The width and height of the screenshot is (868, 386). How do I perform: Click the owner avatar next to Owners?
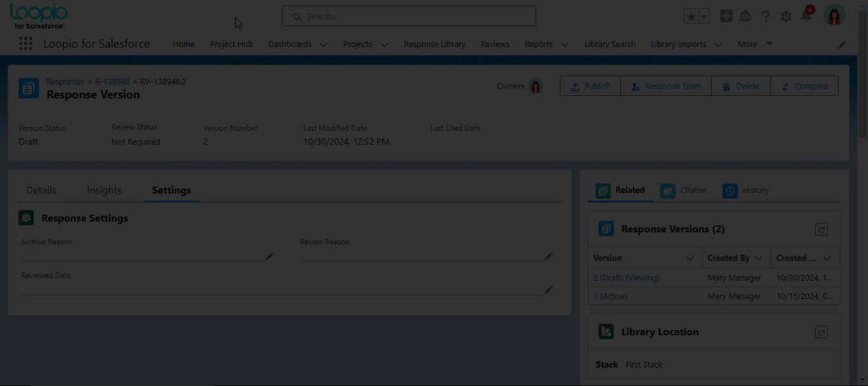pyautogui.click(x=536, y=86)
